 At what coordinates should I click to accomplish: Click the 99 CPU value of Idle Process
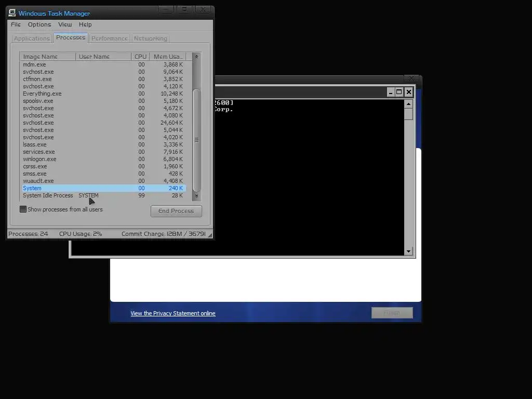(141, 195)
